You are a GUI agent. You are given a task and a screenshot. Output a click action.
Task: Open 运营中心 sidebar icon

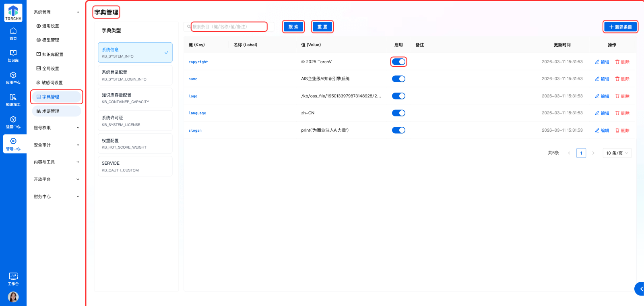[x=13, y=122]
